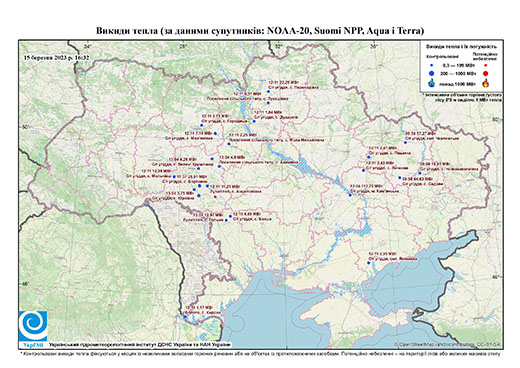Image resolution: width=520 pixels, height=368 pixels.
Task: Select the blue marker for the 7,18 МВт label
Action: point(215,133)
